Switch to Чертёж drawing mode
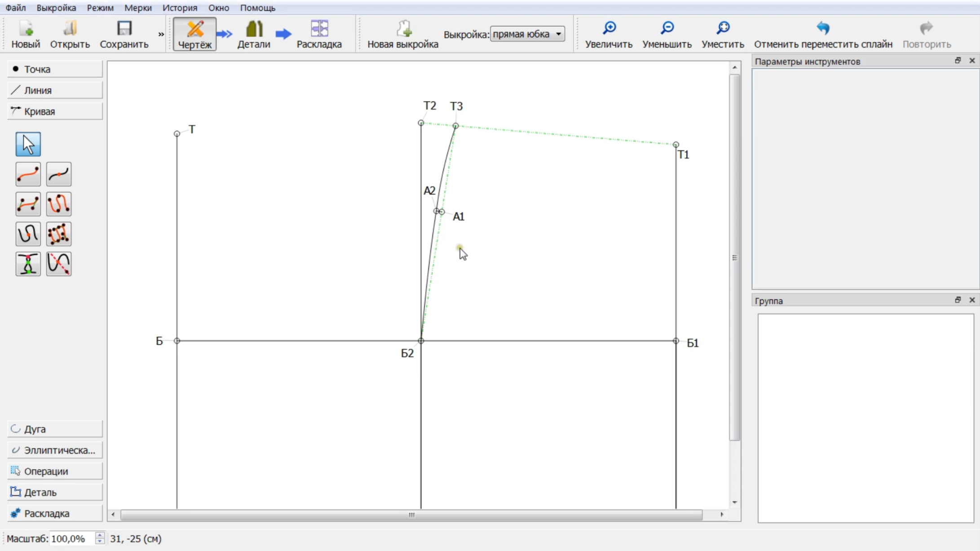 194,34
